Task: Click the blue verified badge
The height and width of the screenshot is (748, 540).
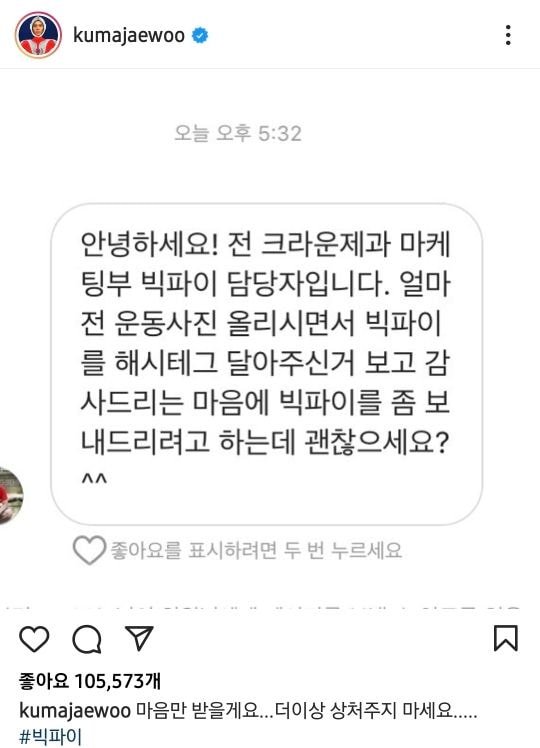Action: click(200, 36)
